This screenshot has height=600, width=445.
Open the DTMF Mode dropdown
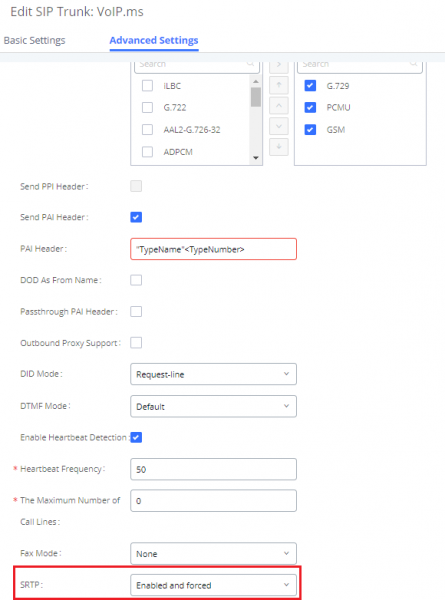tap(213, 406)
